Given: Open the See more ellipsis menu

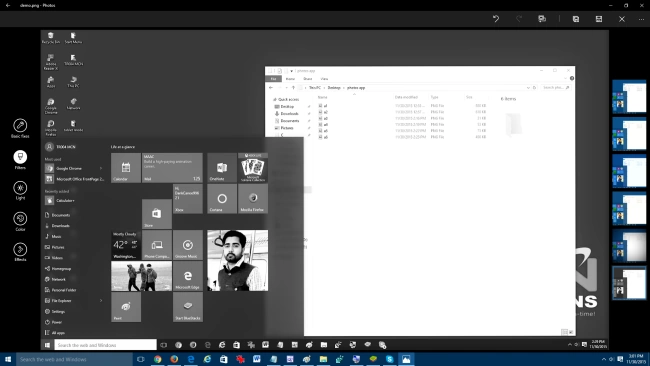Looking at the screenshot, I should (641, 19).
